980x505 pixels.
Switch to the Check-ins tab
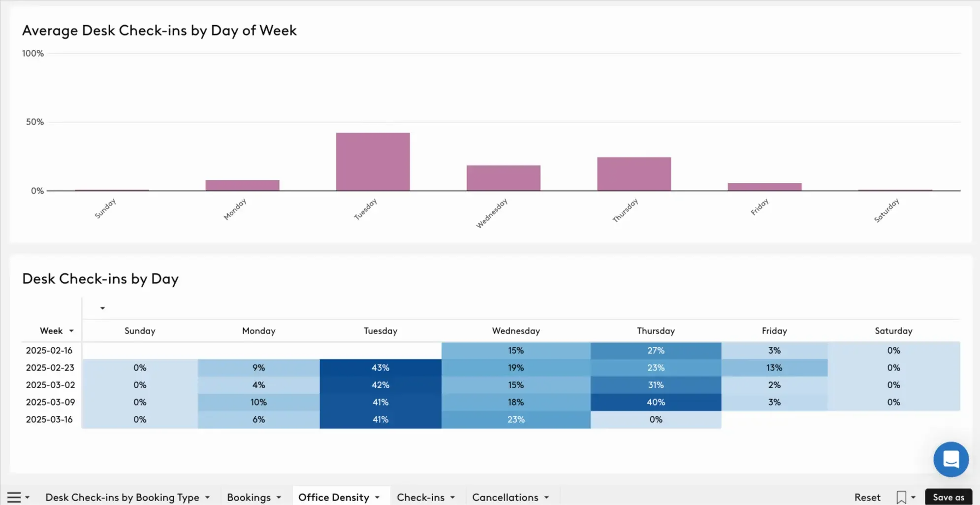420,498
